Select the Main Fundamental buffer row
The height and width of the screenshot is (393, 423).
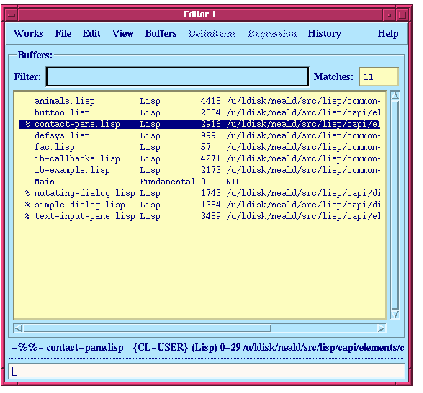[x=199, y=182]
